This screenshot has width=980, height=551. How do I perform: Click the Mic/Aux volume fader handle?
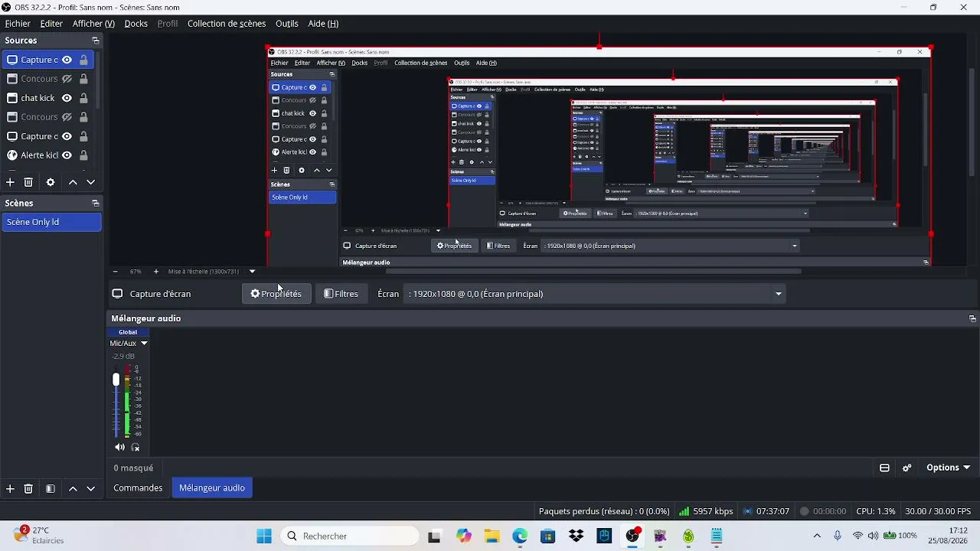pyautogui.click(x=116, y=380)
